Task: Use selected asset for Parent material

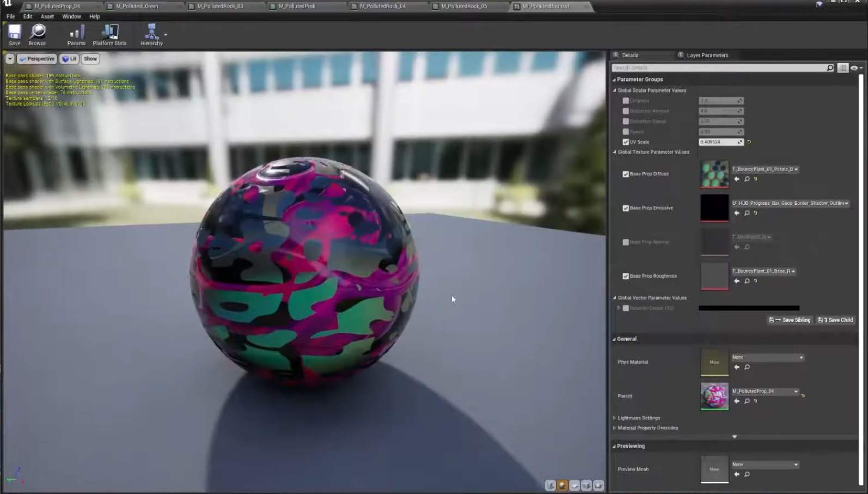Action: pyautogui.click(x=737, y=401)
